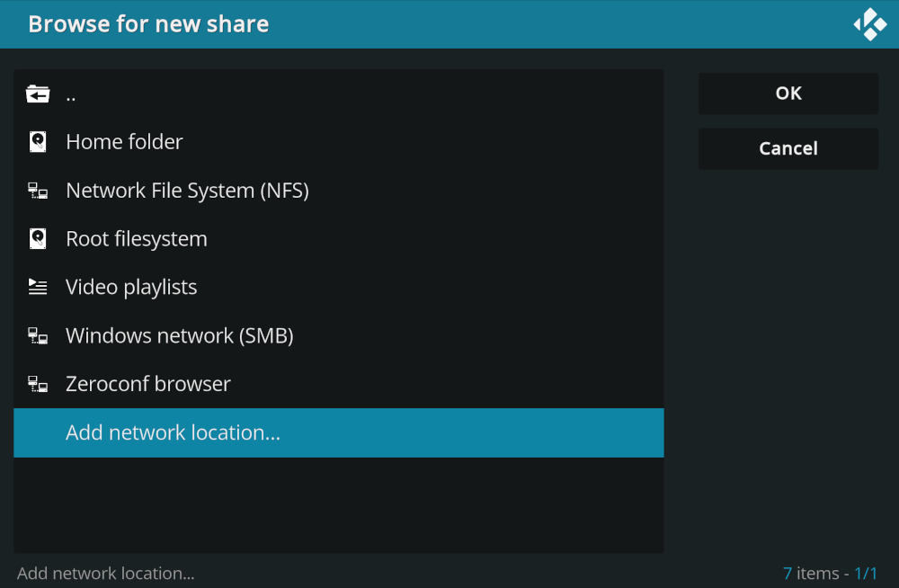Click the "7 items - 1/1" page indicator

click(x=829, y=573)
